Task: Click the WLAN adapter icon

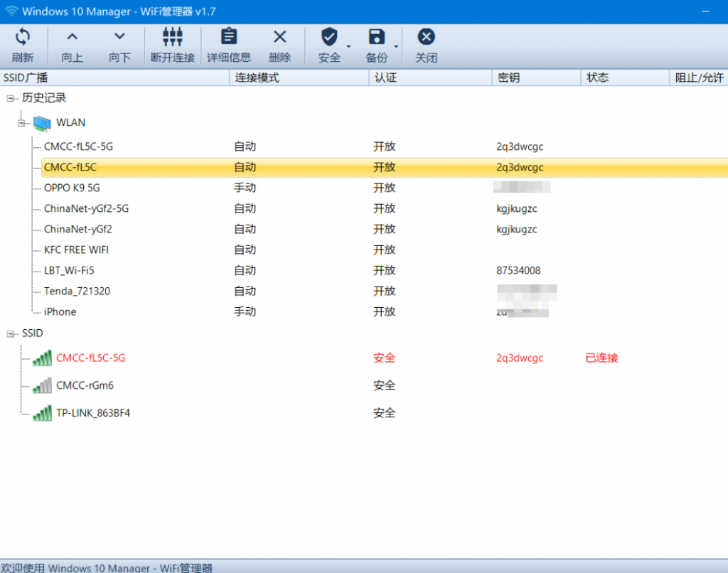Action: 42,123
